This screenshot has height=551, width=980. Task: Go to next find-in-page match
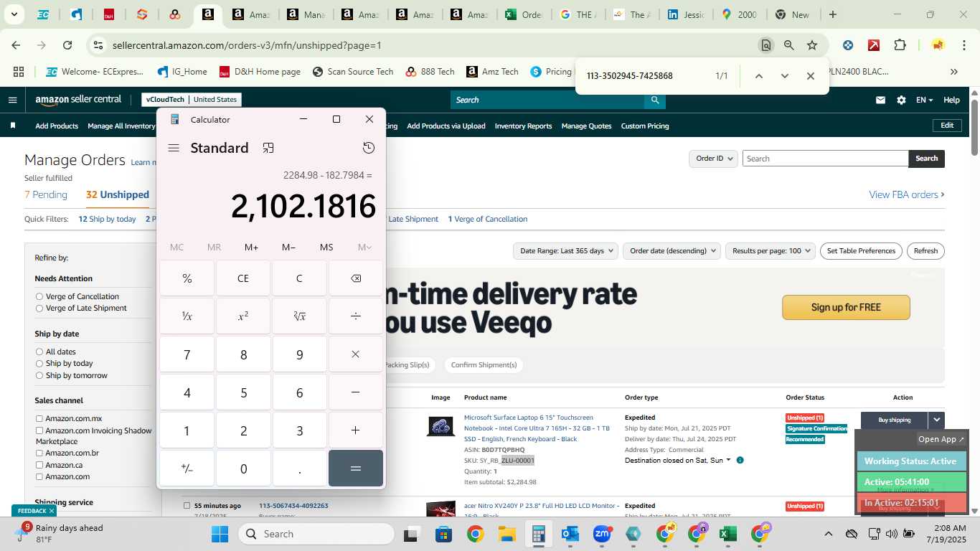784,76
